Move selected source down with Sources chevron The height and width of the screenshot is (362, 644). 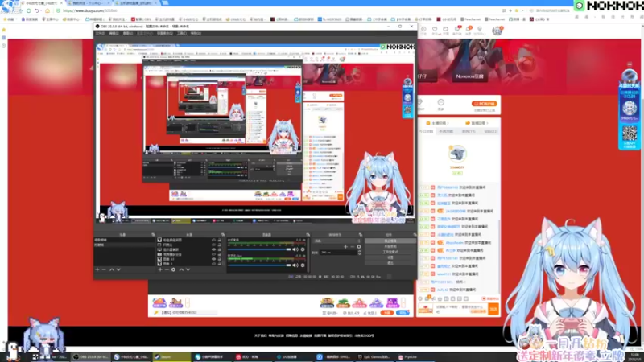click(x=188, y=269)
